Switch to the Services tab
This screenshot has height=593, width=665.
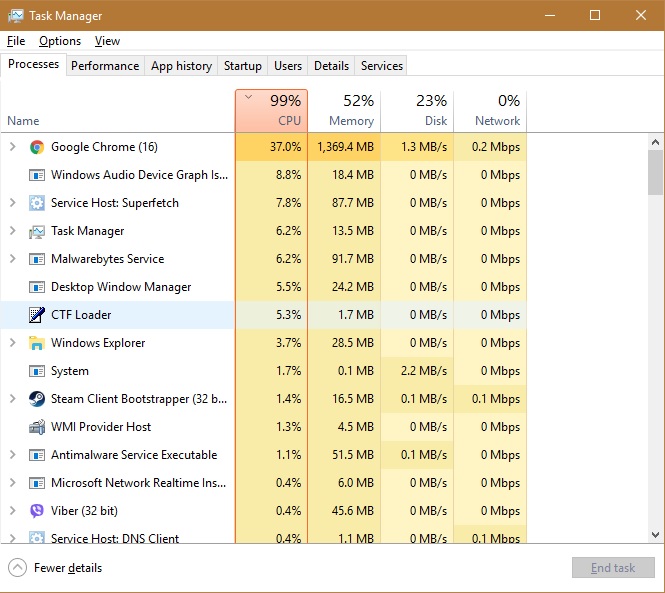click(382, 66)
